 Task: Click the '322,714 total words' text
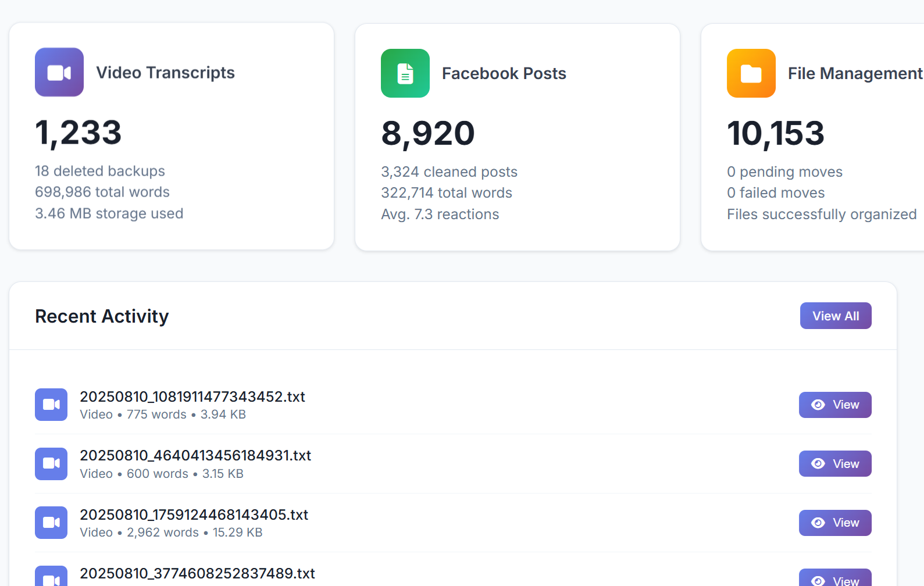pos(447,193)
